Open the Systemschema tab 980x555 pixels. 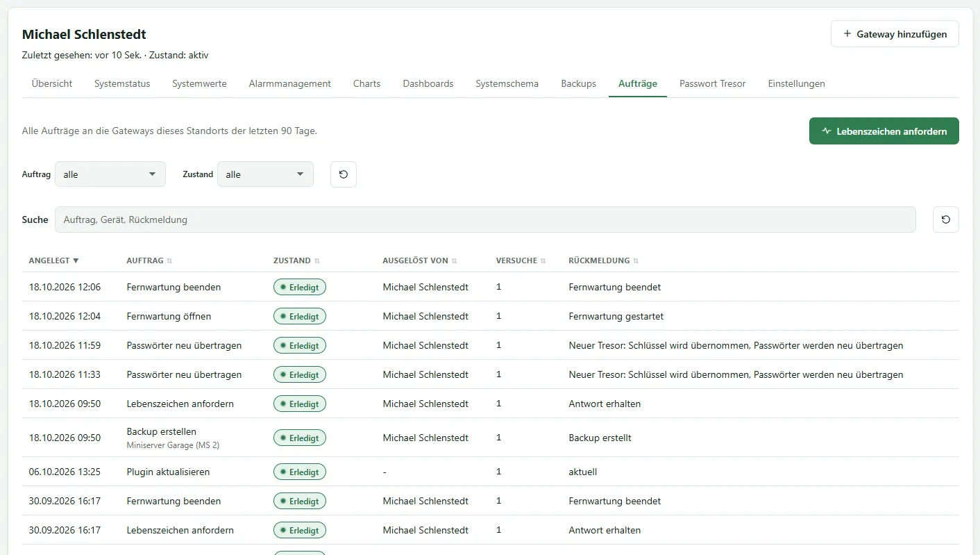coord(507,83)
